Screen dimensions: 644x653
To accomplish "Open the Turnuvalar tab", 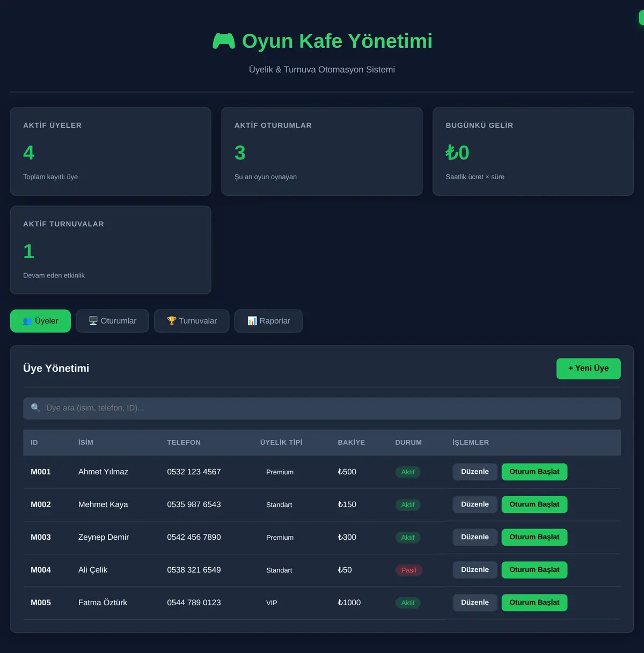I will [192, 321].
